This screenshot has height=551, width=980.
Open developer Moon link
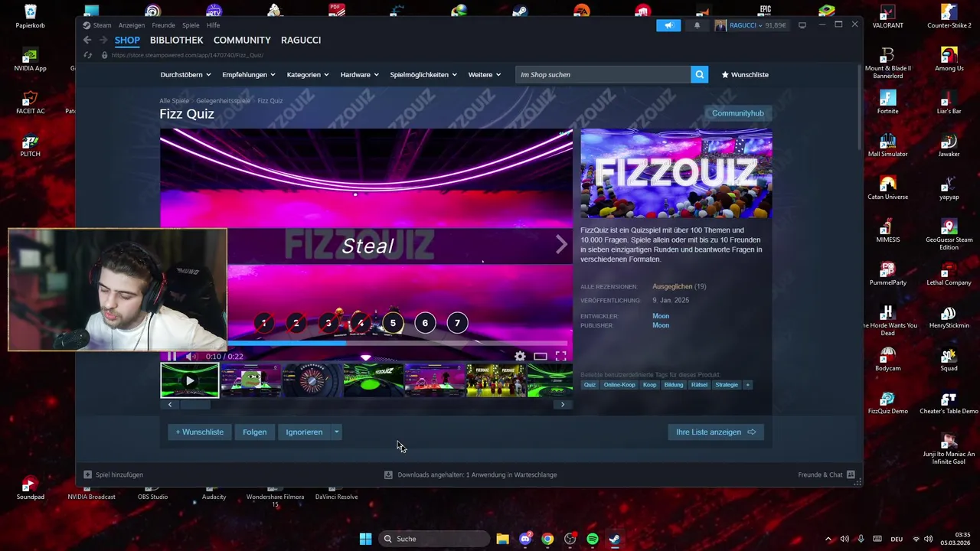click(x=661, y=316)
